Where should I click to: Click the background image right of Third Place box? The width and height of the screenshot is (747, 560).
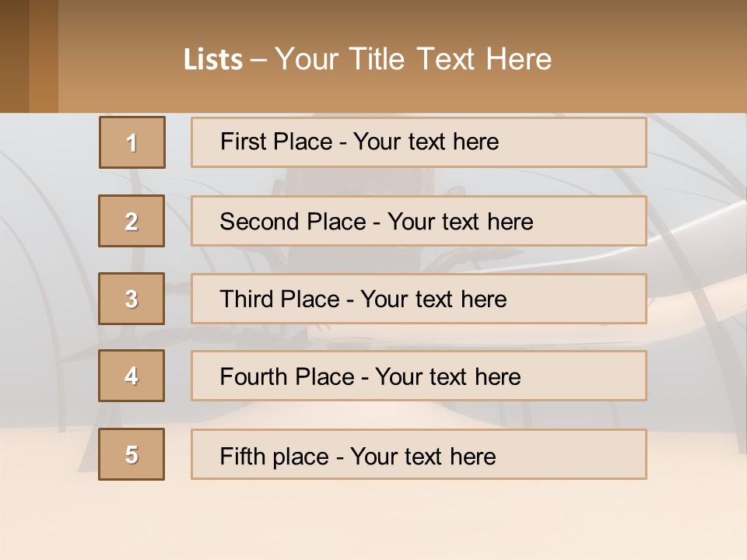696,299
